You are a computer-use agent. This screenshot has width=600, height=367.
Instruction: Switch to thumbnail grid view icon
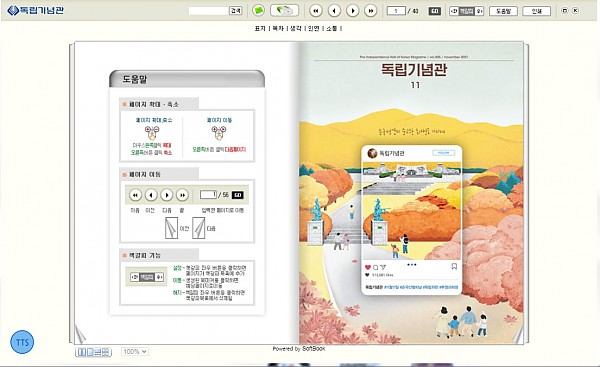(106, 352)
